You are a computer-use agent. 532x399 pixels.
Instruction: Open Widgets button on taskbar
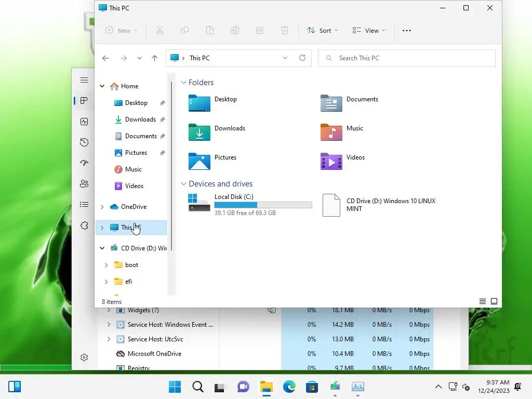click(x=15, y=387)
